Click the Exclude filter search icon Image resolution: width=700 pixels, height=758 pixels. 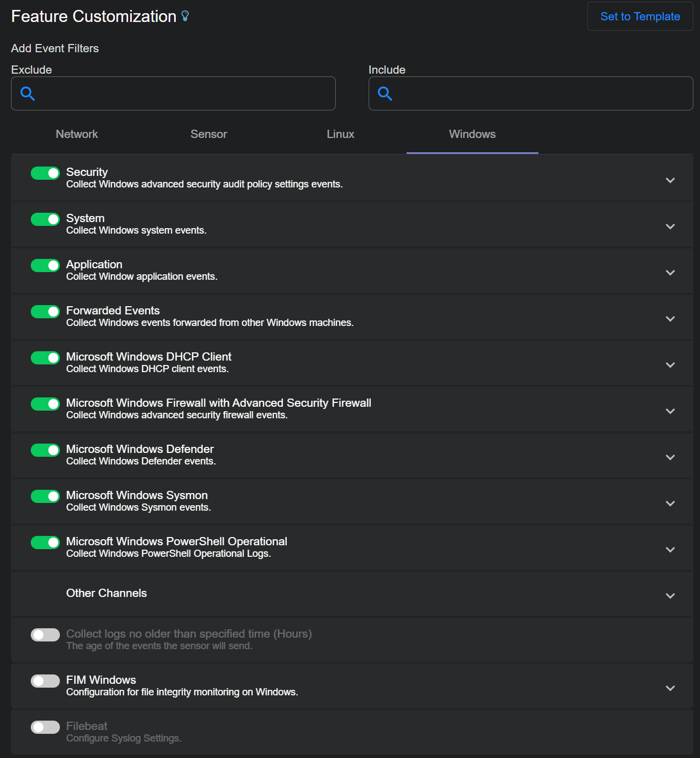pyautogui.click(x=27, y=93)
